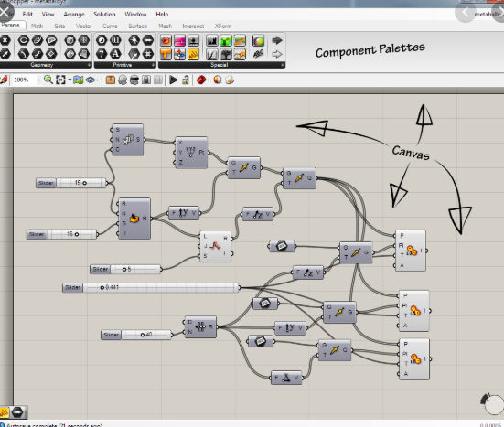Switch to the Sets tab
Viewport: 504px width, 427px height.
[59, 26]
